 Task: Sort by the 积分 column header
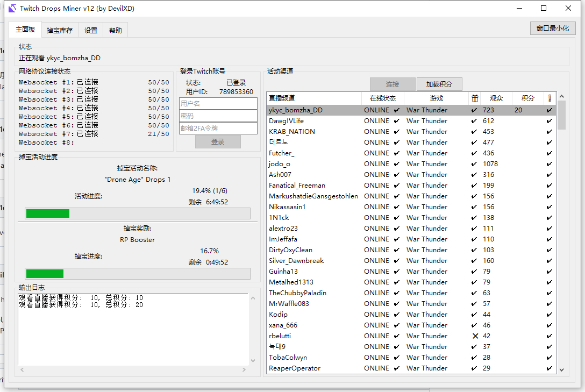tap(527, 98)
